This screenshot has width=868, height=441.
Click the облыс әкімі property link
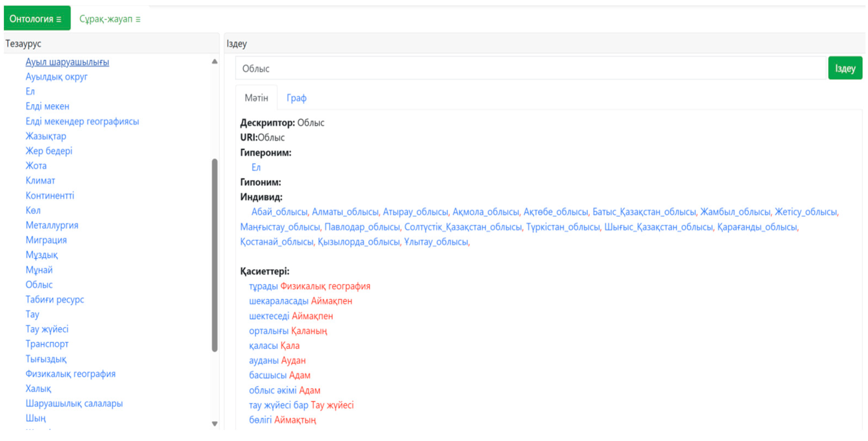[272, 390]
